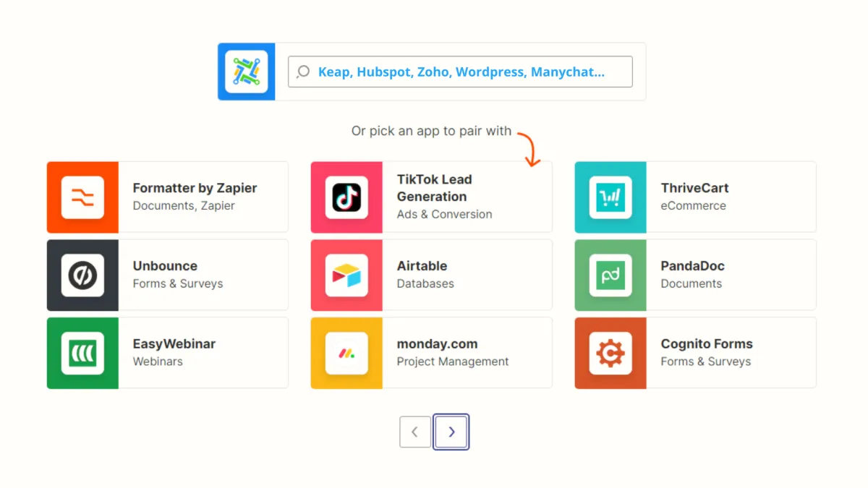Click the monday.com logo icon
The image size is (868, 488).
click(346, 354)
